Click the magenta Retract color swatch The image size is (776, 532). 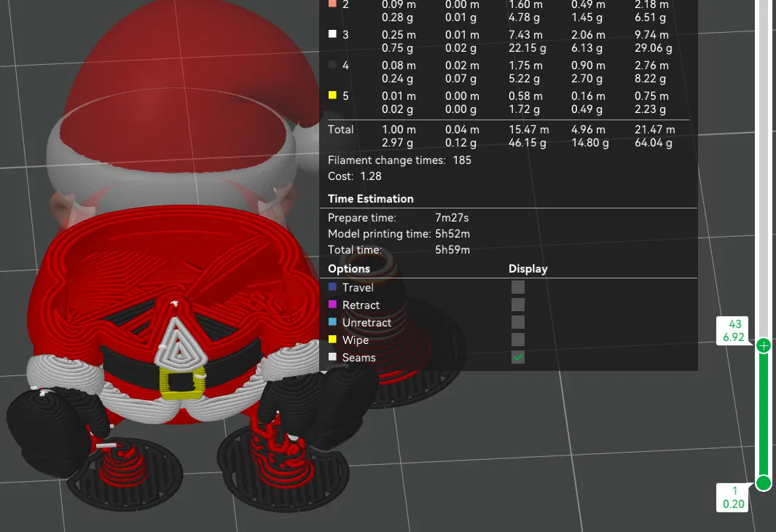(332, 304)
